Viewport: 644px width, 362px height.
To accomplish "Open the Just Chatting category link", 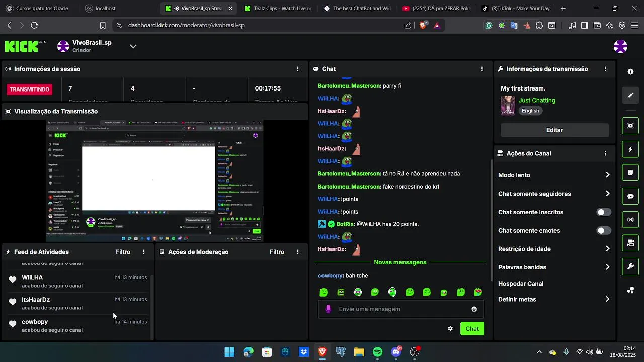I will click(x=537, y=100).
